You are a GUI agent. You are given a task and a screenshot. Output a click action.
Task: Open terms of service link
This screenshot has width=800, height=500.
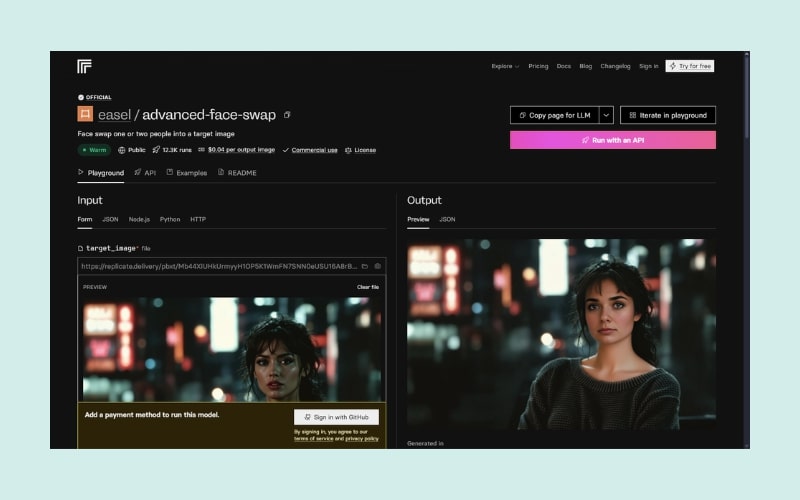[x=313, y=439]
